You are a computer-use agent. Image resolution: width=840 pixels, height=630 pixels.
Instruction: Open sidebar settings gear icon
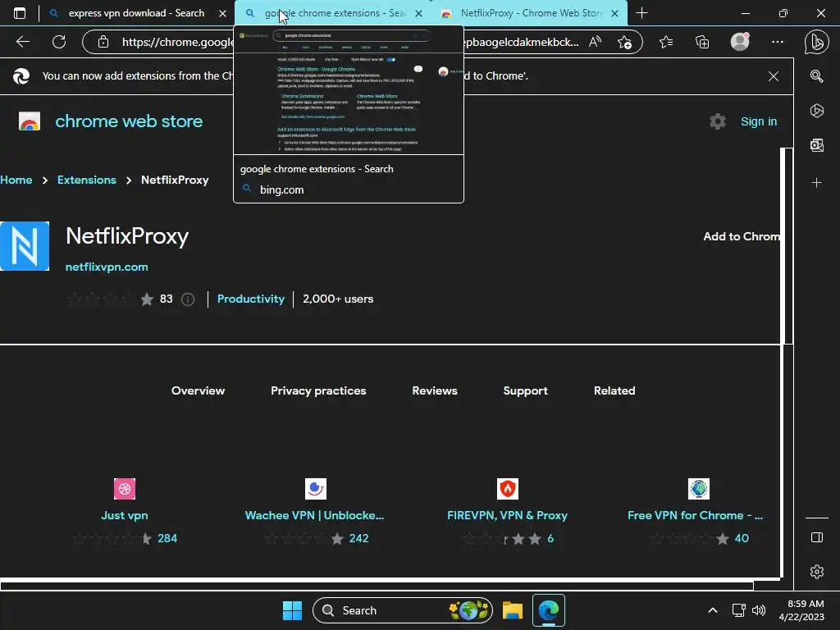pyautogui.click(x=816, y=572)
